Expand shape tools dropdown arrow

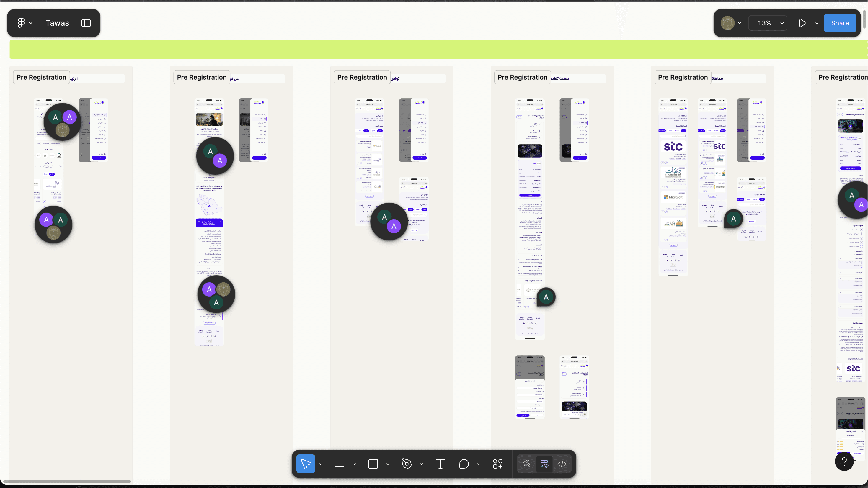388,464
